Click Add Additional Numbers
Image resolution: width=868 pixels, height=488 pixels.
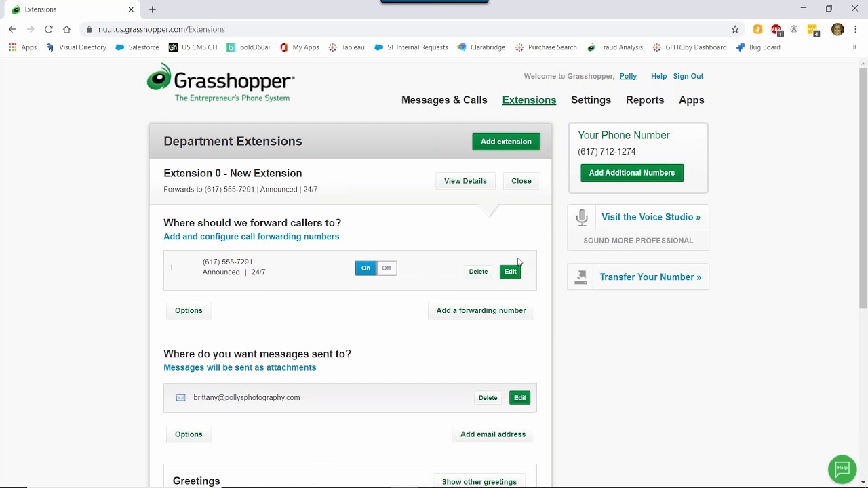click(632, 173)
